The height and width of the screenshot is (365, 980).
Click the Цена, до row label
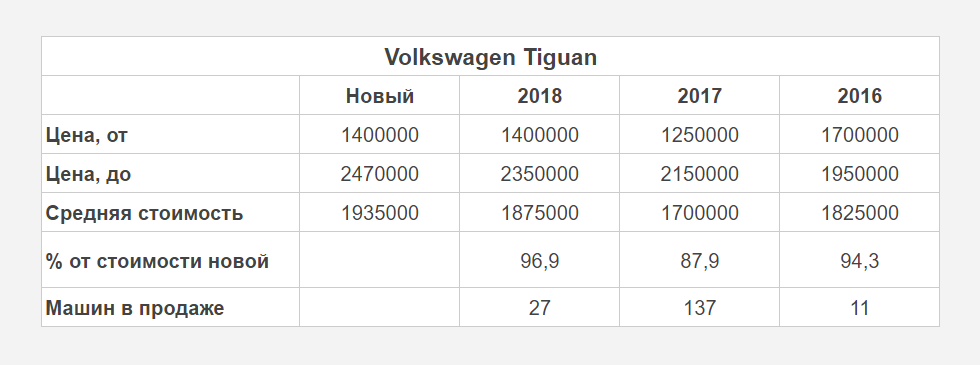pyautogui.click(x=88, y=174)
